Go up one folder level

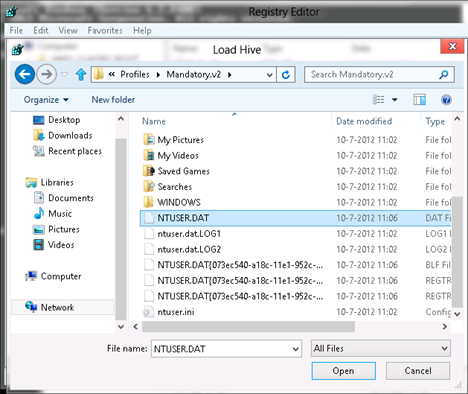pyautogui.click(x=81, y=74)
